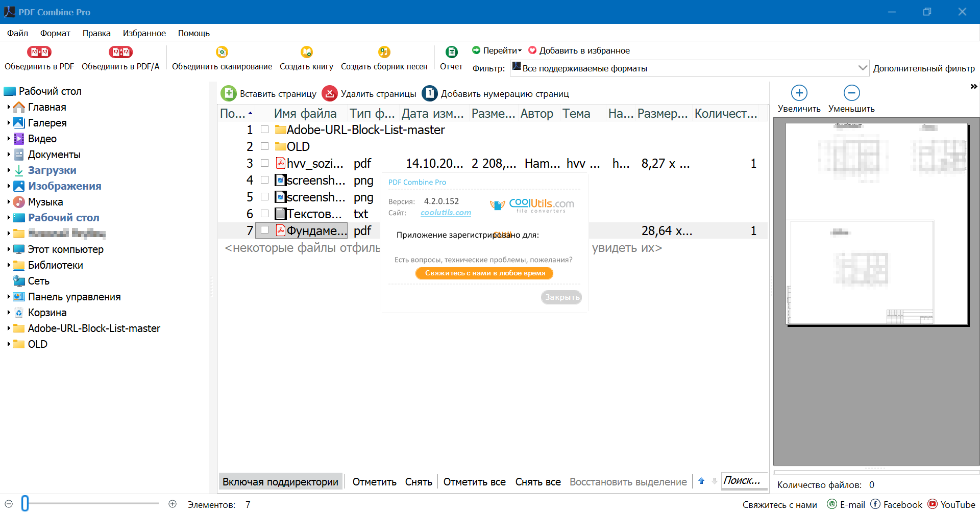Expand the Библиотеки tree node
The height and width of the screenshot is (514, 980).
click(9, 265)
